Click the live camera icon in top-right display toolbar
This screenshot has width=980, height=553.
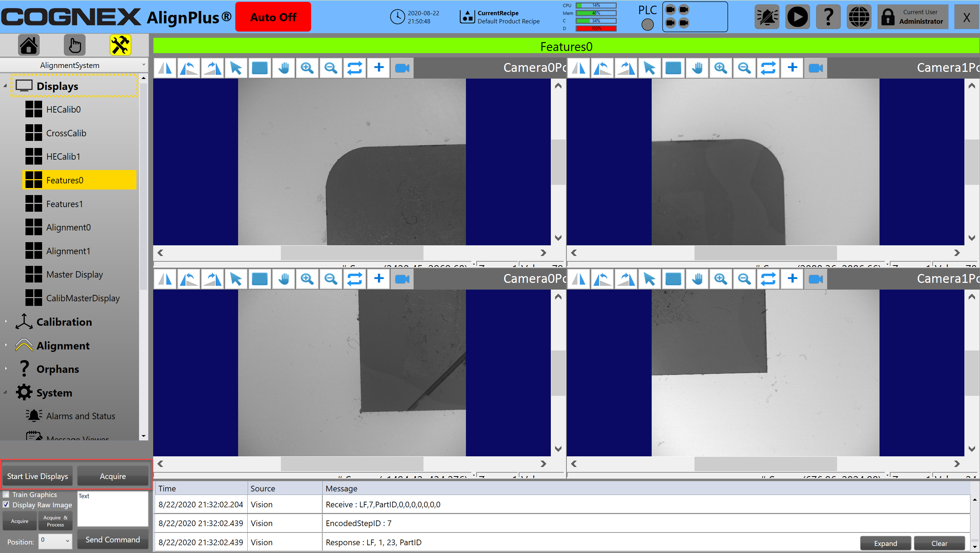815,68
